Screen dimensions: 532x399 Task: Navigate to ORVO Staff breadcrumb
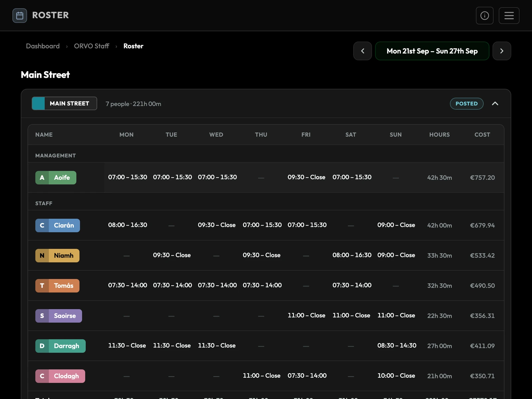pos(91,46)
